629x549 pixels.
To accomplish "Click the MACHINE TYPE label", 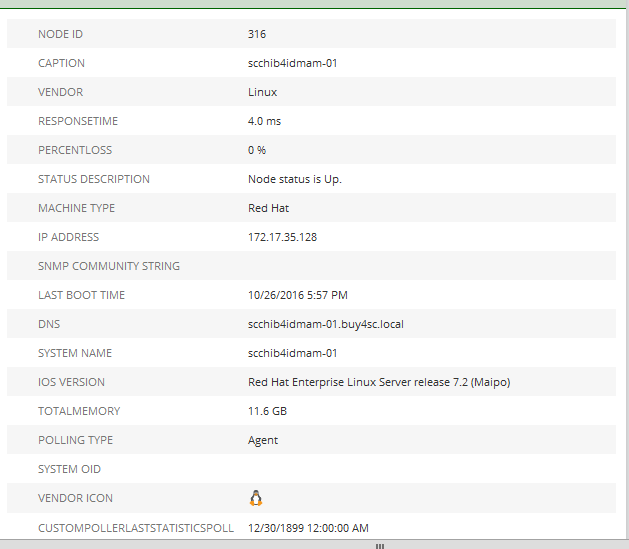I will coord(76,208).
